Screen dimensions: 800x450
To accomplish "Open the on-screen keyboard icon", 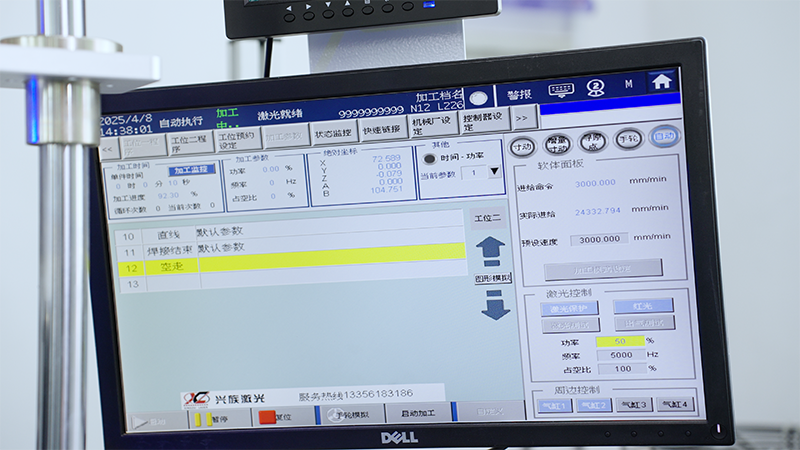I will 562,88.
